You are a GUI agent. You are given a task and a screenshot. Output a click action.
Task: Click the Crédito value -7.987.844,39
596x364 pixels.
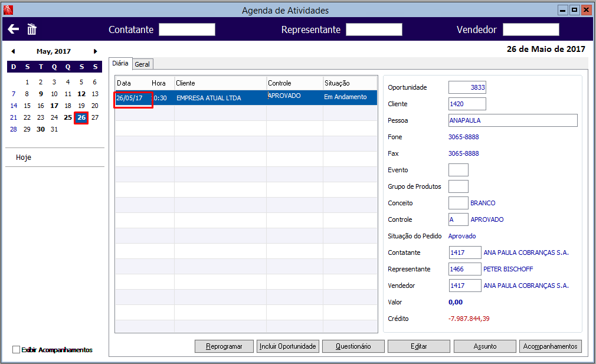[469, 319]
